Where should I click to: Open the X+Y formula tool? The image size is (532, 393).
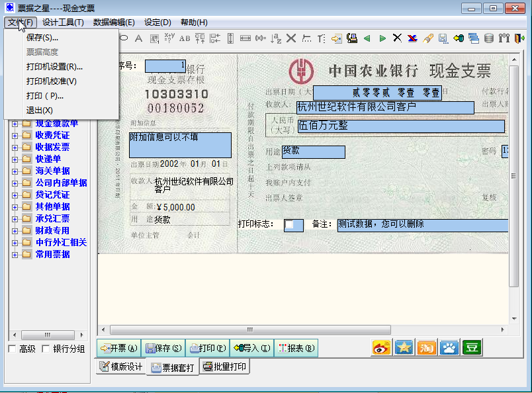(x=169, y=38)
